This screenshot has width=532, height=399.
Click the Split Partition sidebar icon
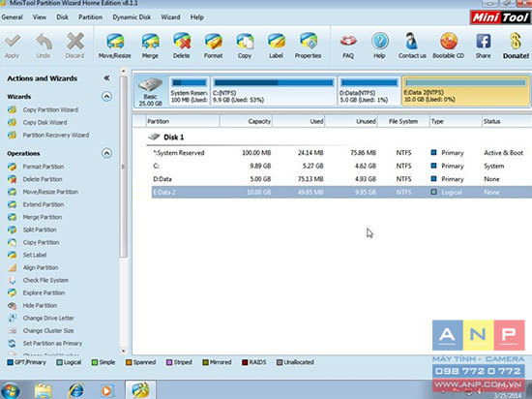12,230
